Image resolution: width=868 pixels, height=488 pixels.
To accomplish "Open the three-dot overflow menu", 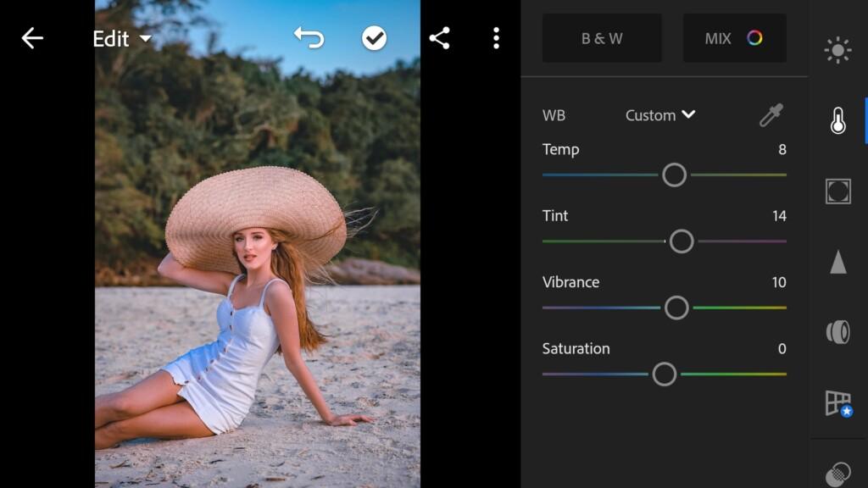I will coord(497,38).
